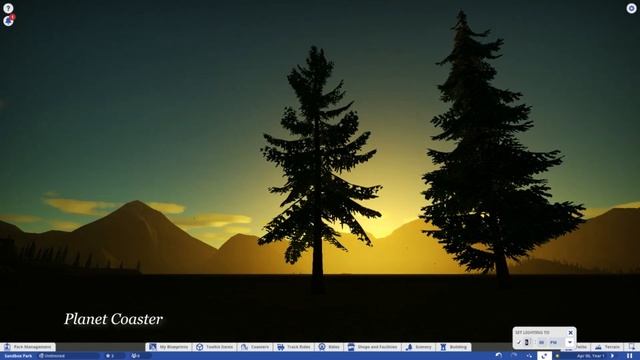Screen dimensions: 640x360
Task: Open the Rides tab
Action: tap(329, 347)
